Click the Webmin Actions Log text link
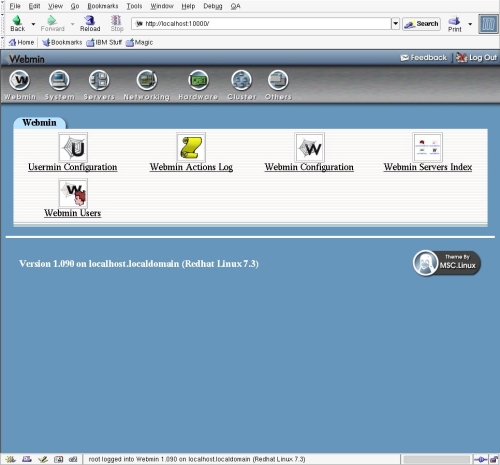This screenshot has width=500, height=465. pos(191,167)
